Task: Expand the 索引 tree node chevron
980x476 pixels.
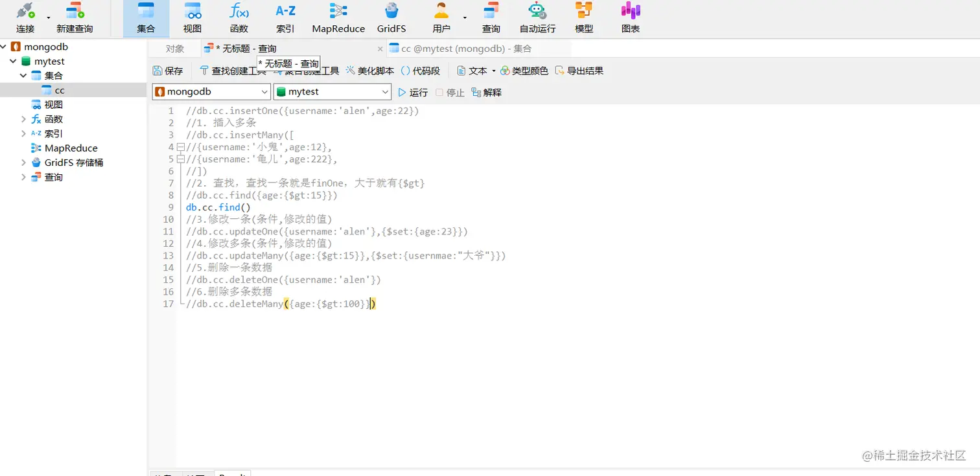Action: click(23, 133)
